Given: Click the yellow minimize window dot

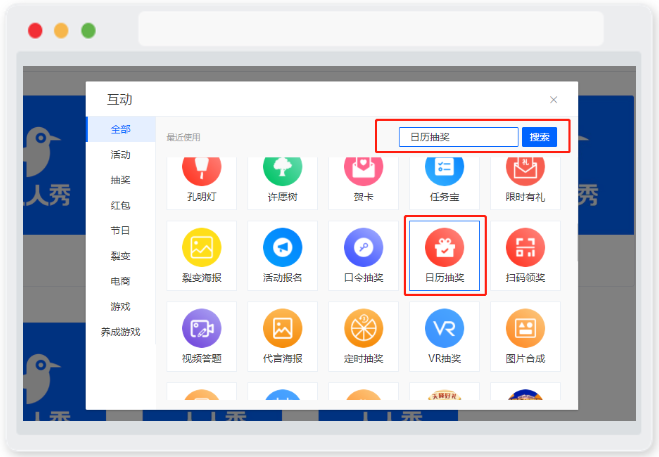Looking at the screenshot, I should [x=61, y=31].
